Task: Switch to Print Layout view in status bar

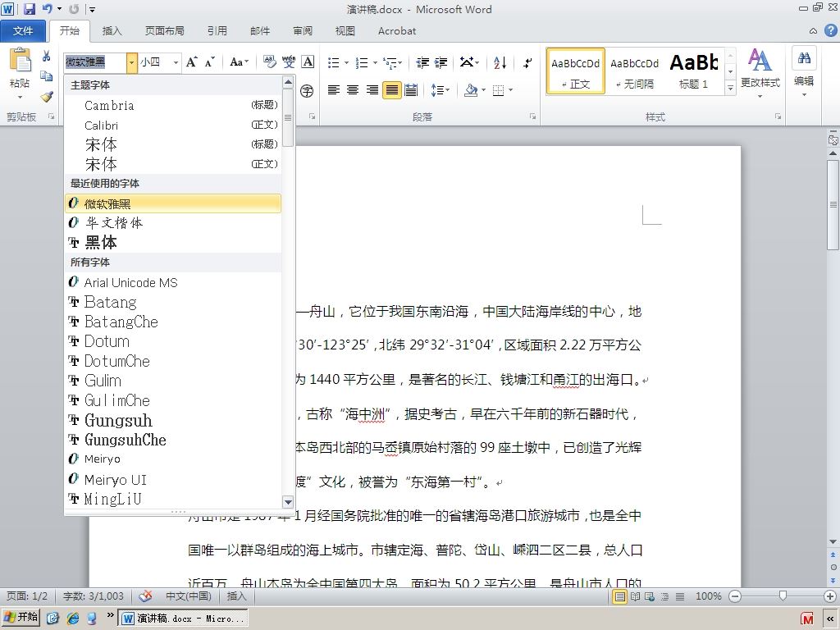Action: click(620, 596)
